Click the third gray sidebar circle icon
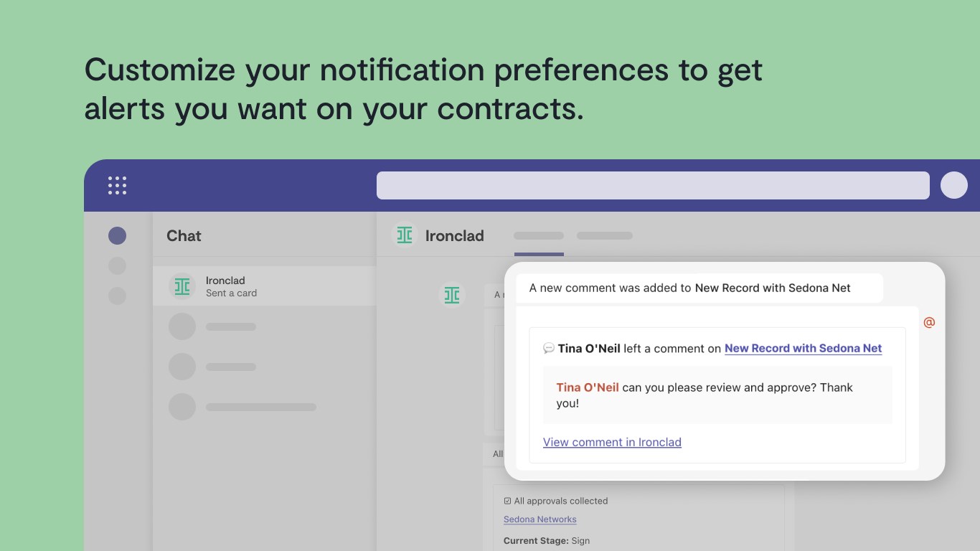This screenshot has width=980, height=551. click(117, 296)
